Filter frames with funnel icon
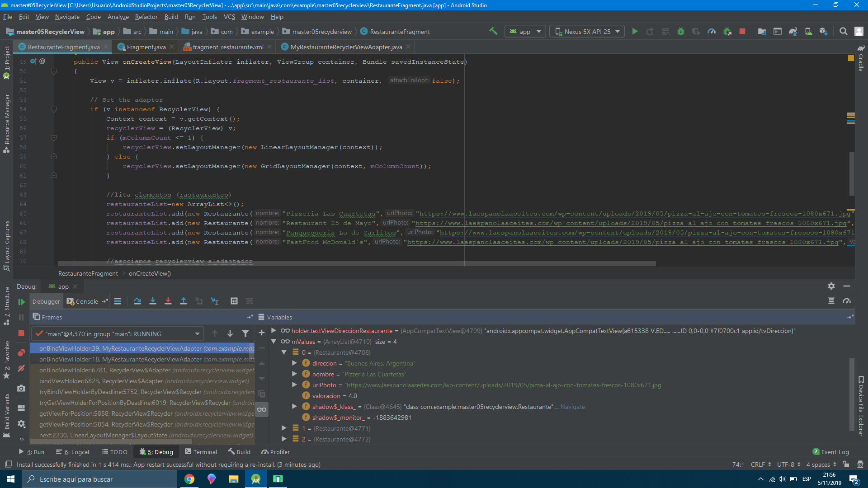This screenshot has height=488, width=868. tap(245, 333)
